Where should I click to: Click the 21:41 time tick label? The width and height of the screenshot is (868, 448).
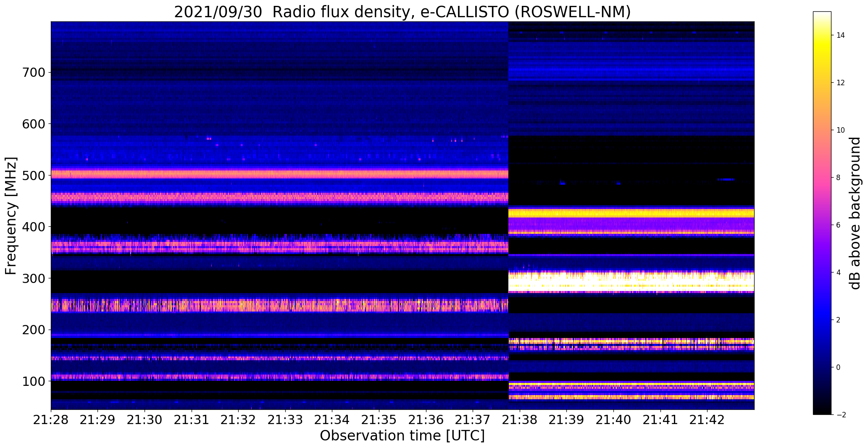point(660,420)
